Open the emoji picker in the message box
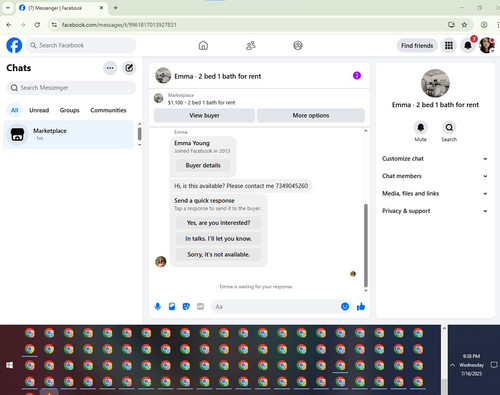Screen dimensions: 500x395 (x=345, y=306)
